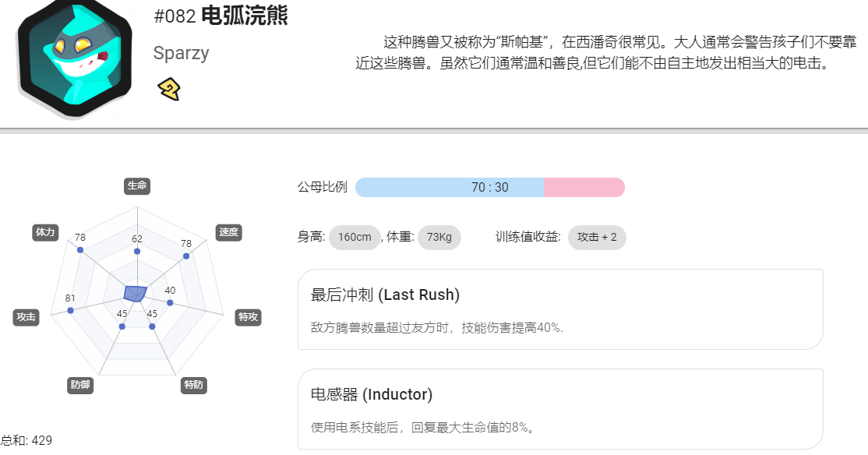Click the 攻击 stat label badge
The width and height of the screenshot is (868, 455).
pos(26,316)
